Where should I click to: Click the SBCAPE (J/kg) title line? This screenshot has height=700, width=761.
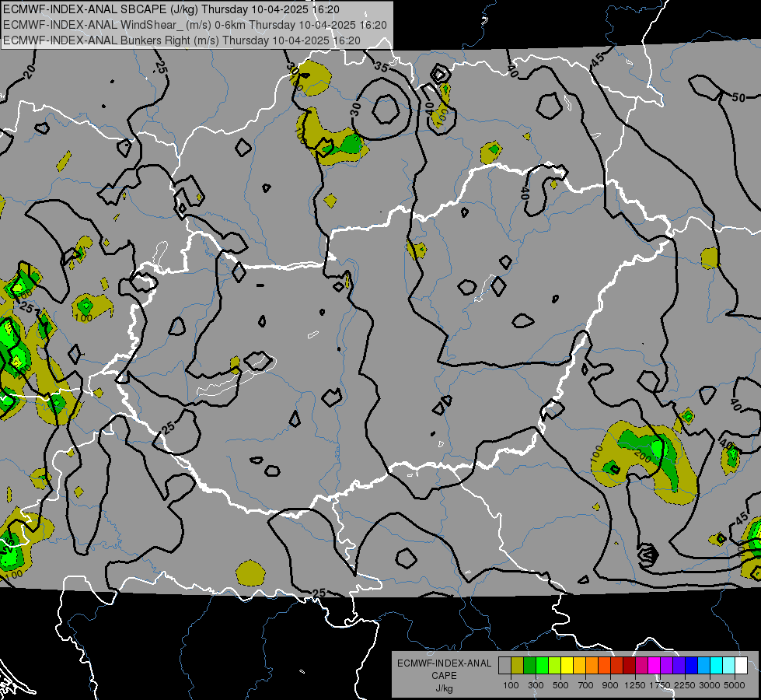coord(171,9)
